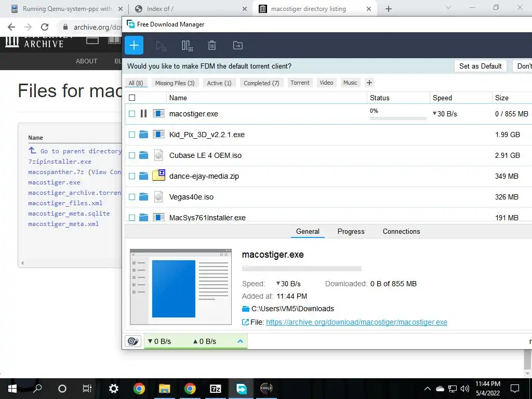Tick the checkbox for macostiger.exe
The height and width of the screenshot is (399, 532).
point(132,114)
